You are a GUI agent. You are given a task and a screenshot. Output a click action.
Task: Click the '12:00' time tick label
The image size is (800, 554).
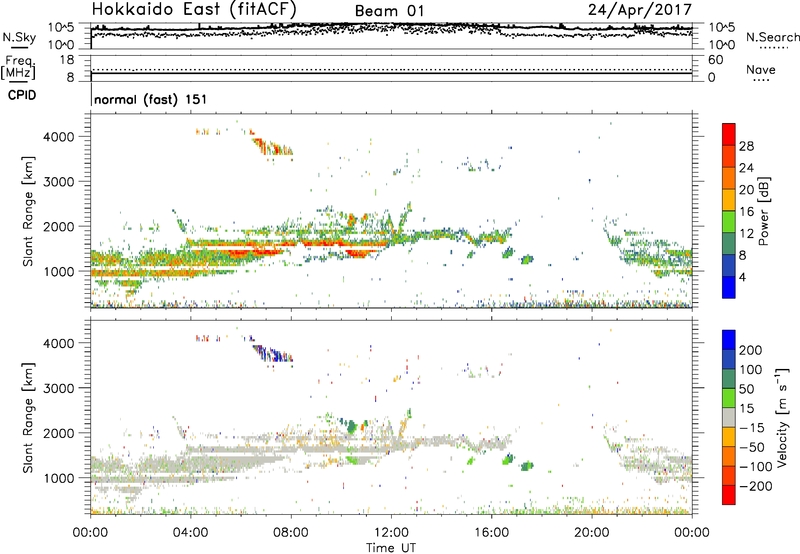[x=391, y=533]
